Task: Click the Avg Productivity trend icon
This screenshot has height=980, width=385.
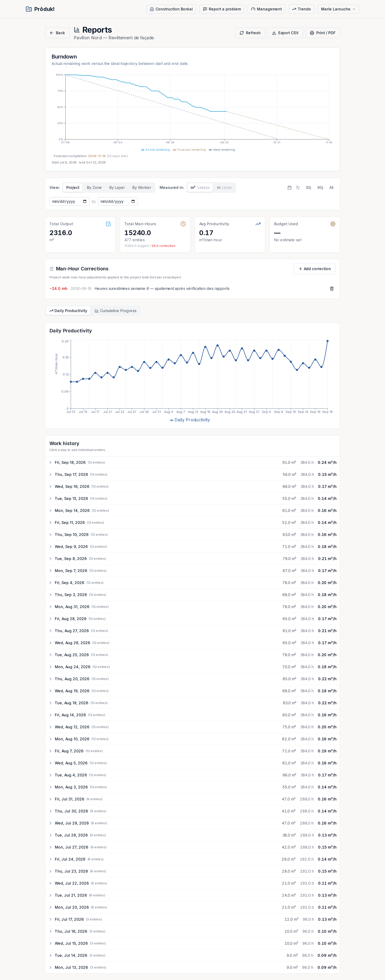Action: coord(258,224)
